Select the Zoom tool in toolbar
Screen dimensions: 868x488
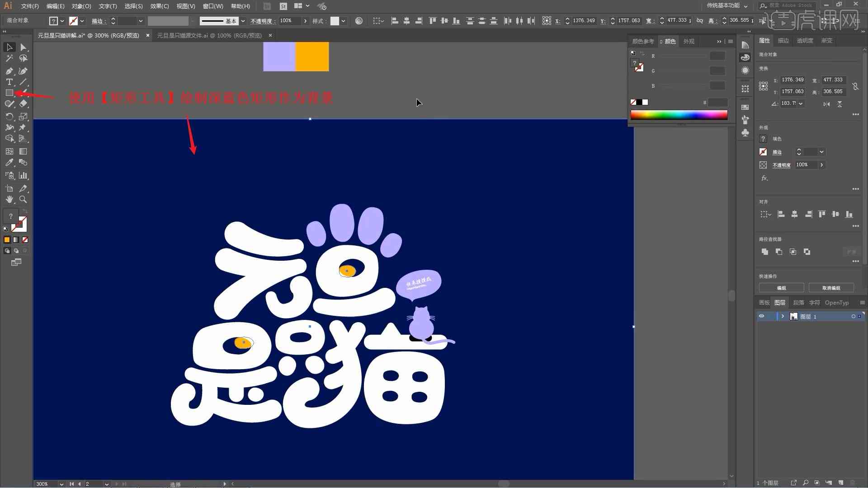coord(23,200)
